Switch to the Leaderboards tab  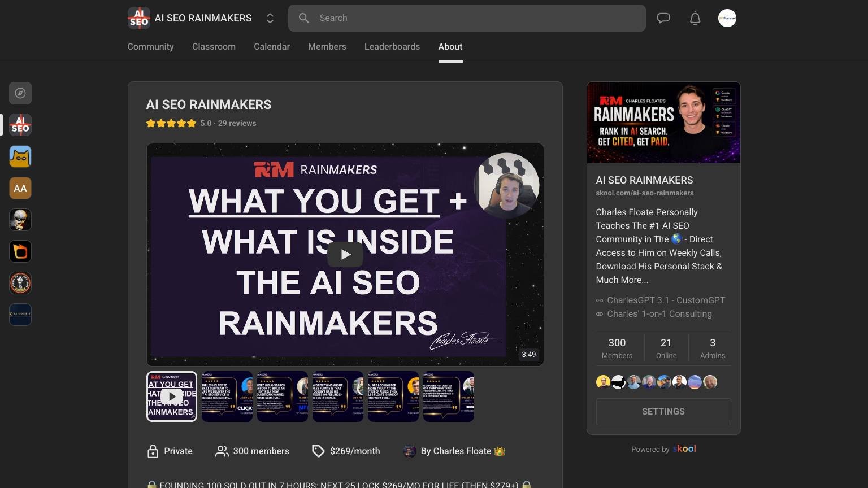[392, 46]
